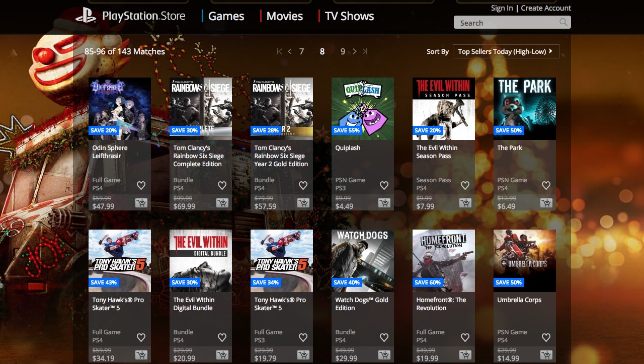Click the search magnifier icon

563,22
